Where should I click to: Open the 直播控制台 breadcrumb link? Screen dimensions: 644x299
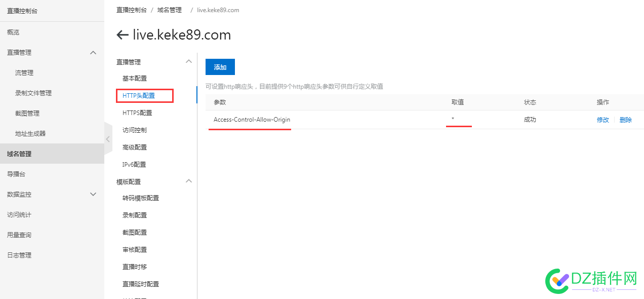pos(131,10)
